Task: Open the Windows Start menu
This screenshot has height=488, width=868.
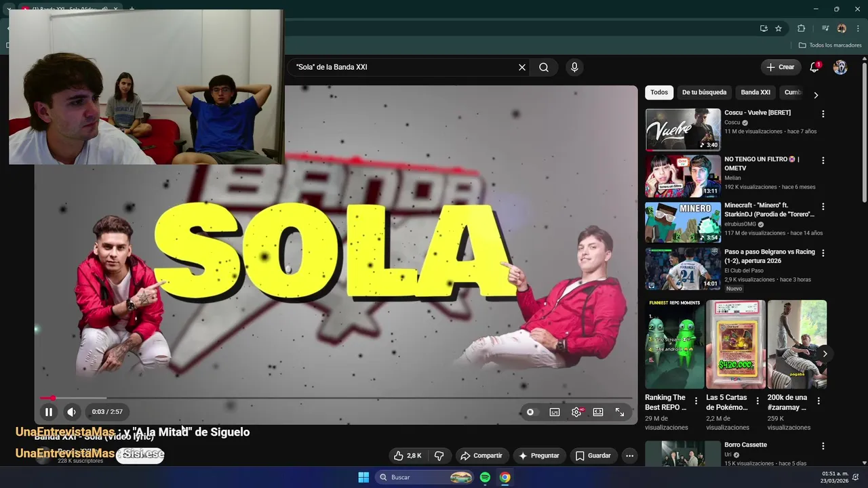Action: [x=363, y=477]
